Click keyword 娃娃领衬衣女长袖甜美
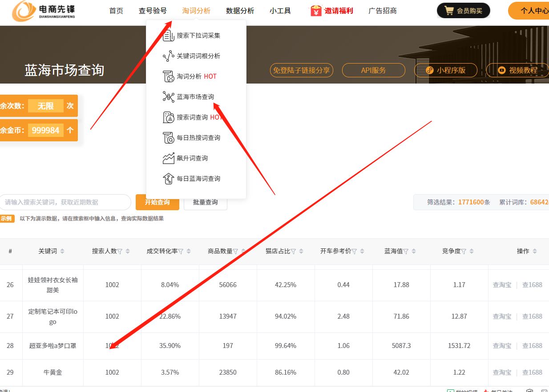 (53, 285)
